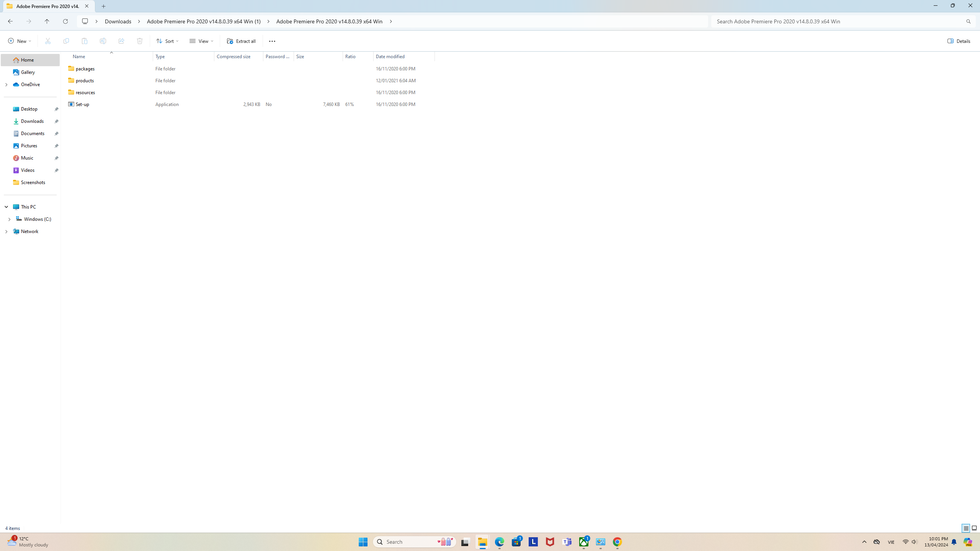The height and width of the screenshot is (551, 980).
Task: Click the Paste toolbar icon
Action: tap(85, 41)
